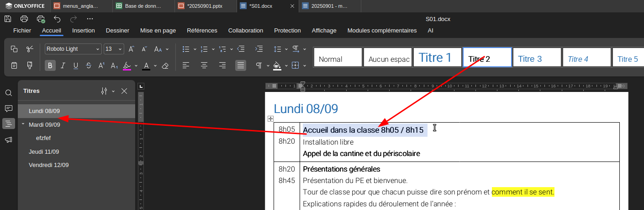Screen dimensions: 644x210
Task: Open the Search icon in left sidebar
Action: (x=9, y=93)
